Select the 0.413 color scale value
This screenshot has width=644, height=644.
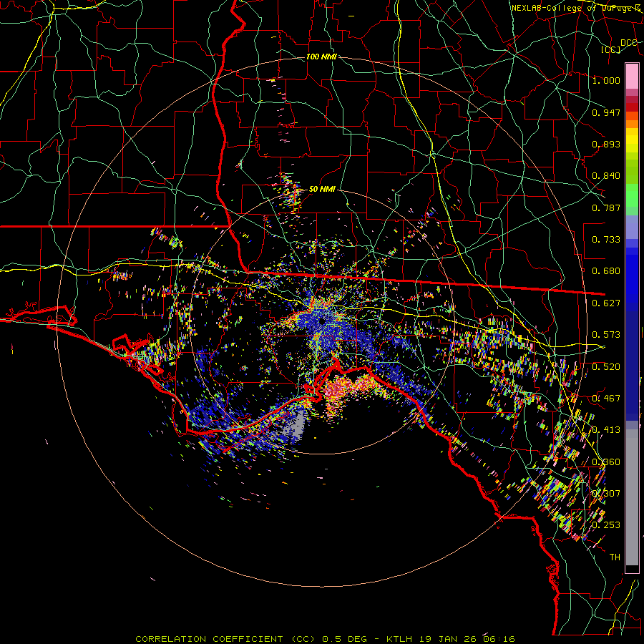pyautogui.click(x=606, y=430)
